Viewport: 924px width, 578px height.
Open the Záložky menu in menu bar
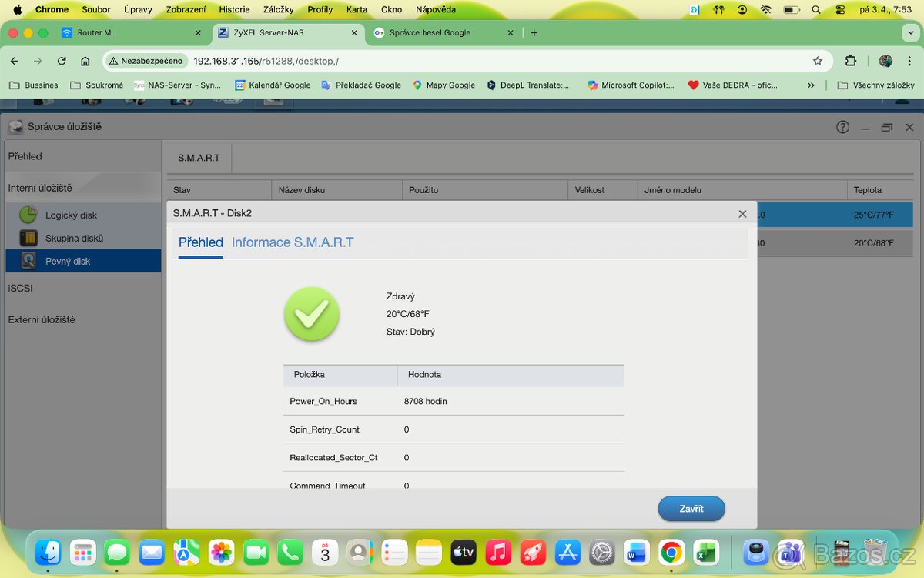pos(280,9)
